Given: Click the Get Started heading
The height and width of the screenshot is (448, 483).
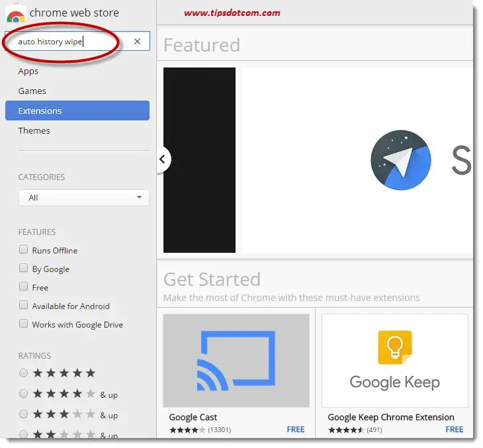Looking at the screenshot, I should point(212,279).
